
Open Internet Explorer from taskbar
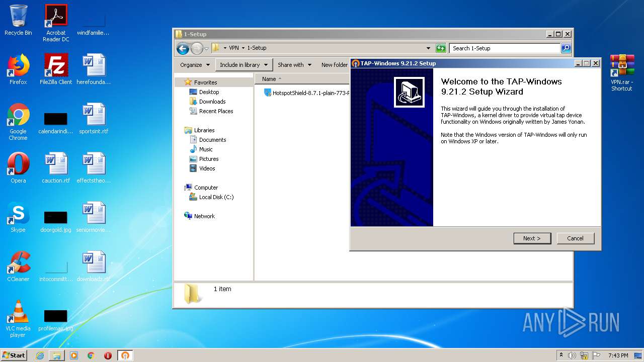[x=40, y=355]
